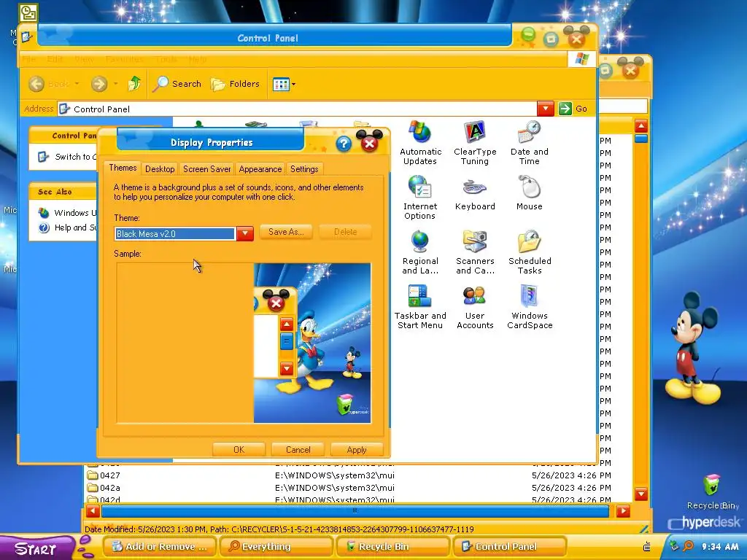
Task: Select the Themes tab
Action: click(x=123, y=168)
